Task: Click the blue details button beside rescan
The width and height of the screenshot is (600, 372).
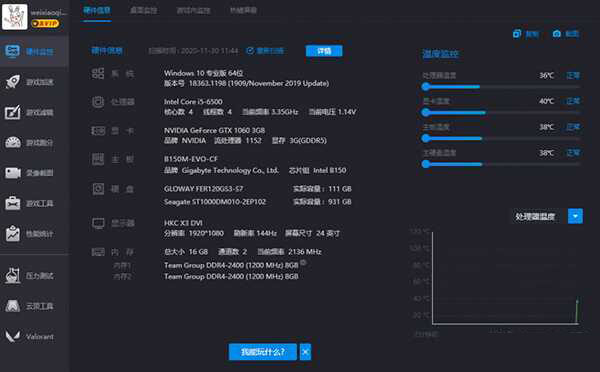Action: pyautogui.click(x=324, y=51)
